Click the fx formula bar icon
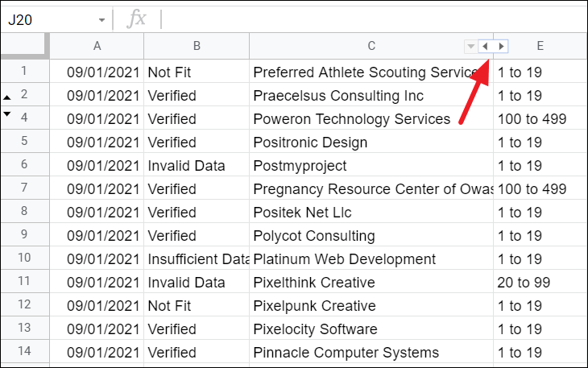This screenshot has width=588, height=368. (136, 19)
